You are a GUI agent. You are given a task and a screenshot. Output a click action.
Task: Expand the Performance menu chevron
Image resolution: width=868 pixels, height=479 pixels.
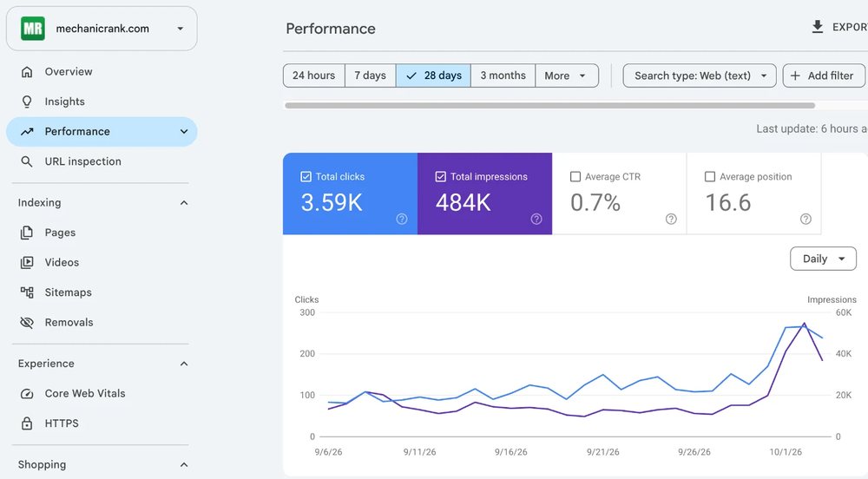(184, 132)
